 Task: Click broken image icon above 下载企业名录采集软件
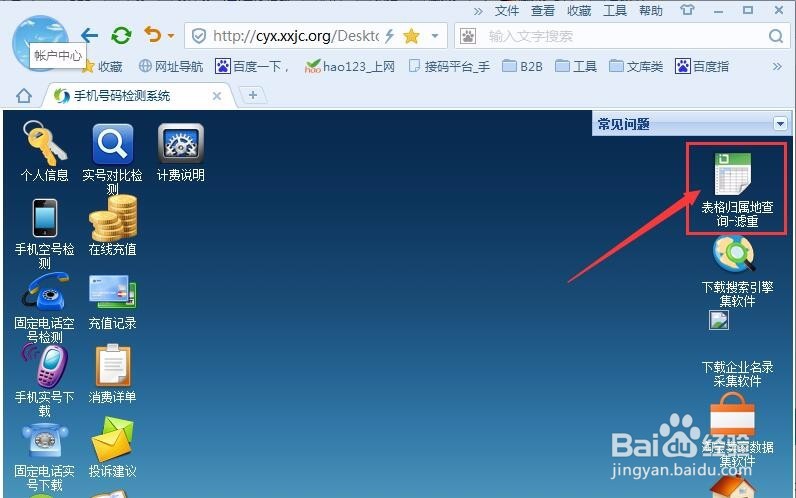point(719,320)
